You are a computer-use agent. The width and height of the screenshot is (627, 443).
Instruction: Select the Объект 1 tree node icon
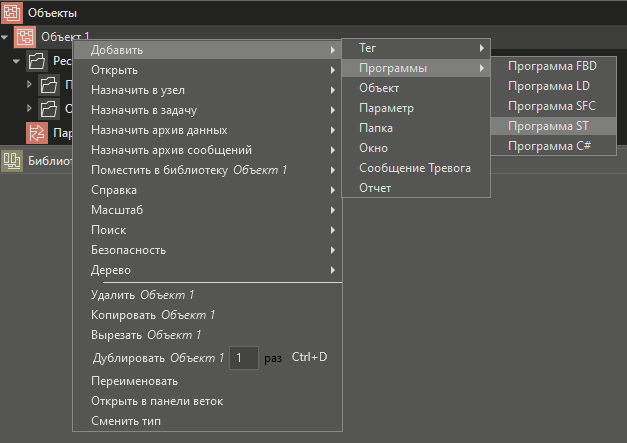pos(26,37)
